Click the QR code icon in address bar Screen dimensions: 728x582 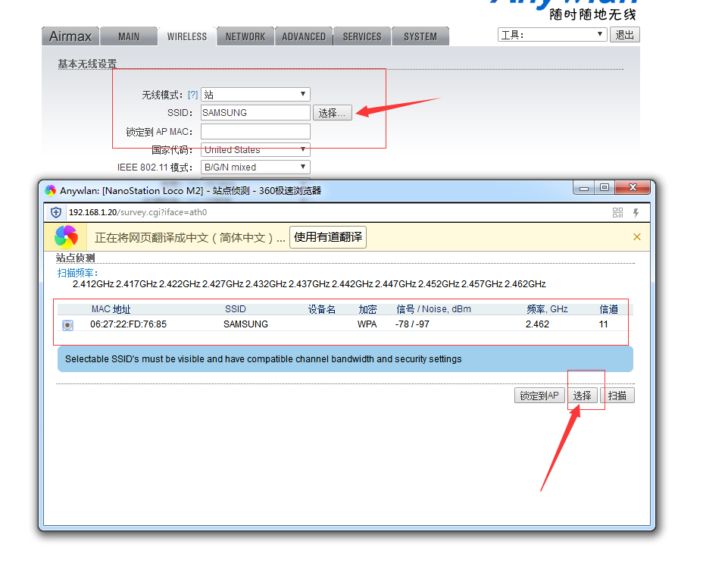(617, 212)
